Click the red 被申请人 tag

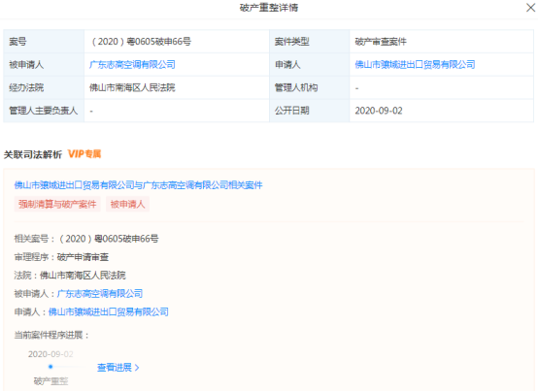tap(127, 205)
